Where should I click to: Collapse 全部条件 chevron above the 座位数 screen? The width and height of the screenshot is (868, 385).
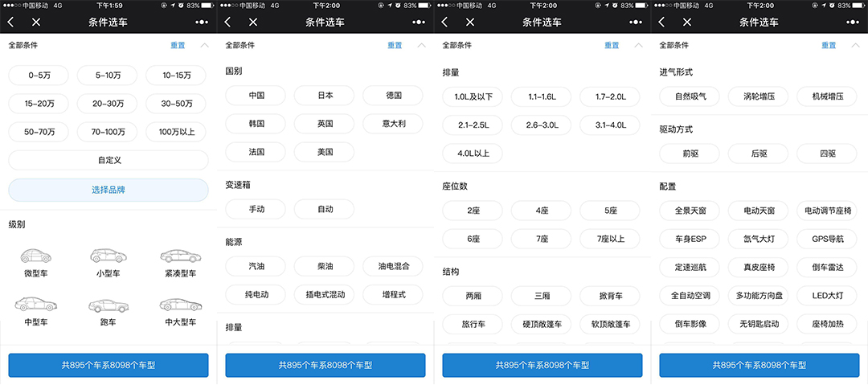coord(639,46)
